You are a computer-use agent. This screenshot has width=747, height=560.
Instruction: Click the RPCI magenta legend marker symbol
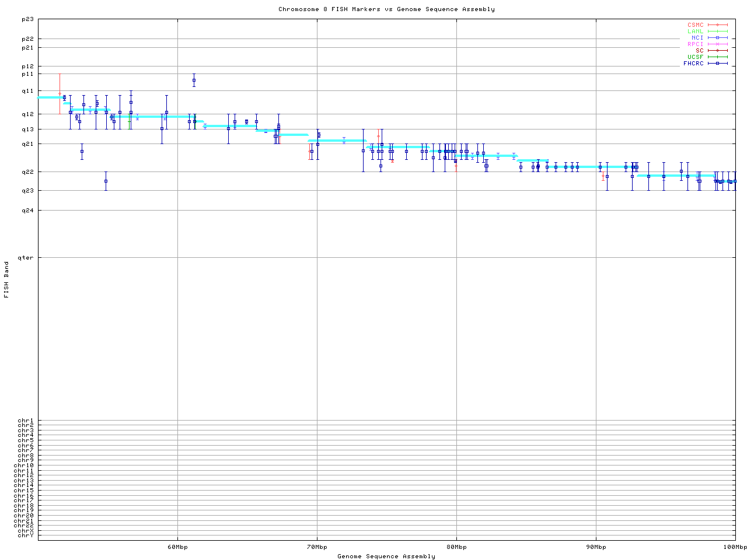click(717, 44)
